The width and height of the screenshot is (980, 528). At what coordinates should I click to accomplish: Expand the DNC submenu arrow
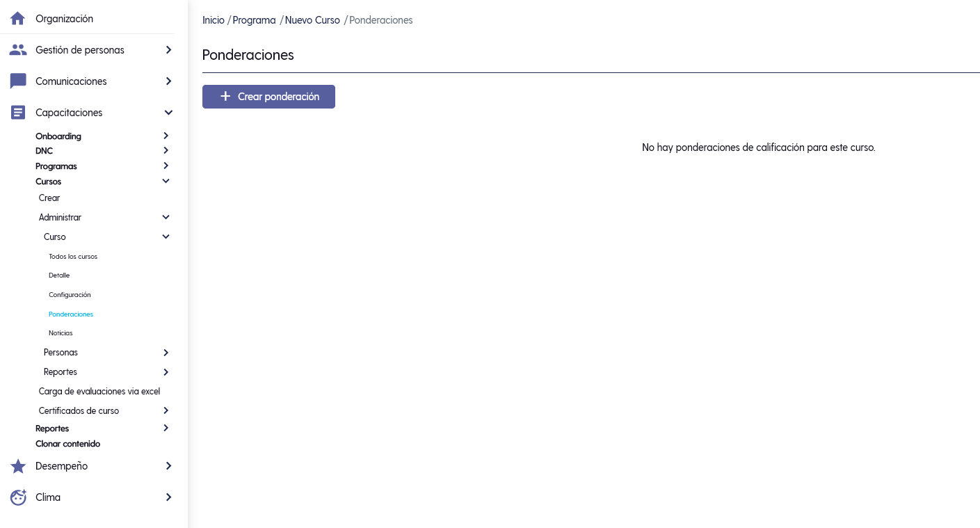click(166, 150)
